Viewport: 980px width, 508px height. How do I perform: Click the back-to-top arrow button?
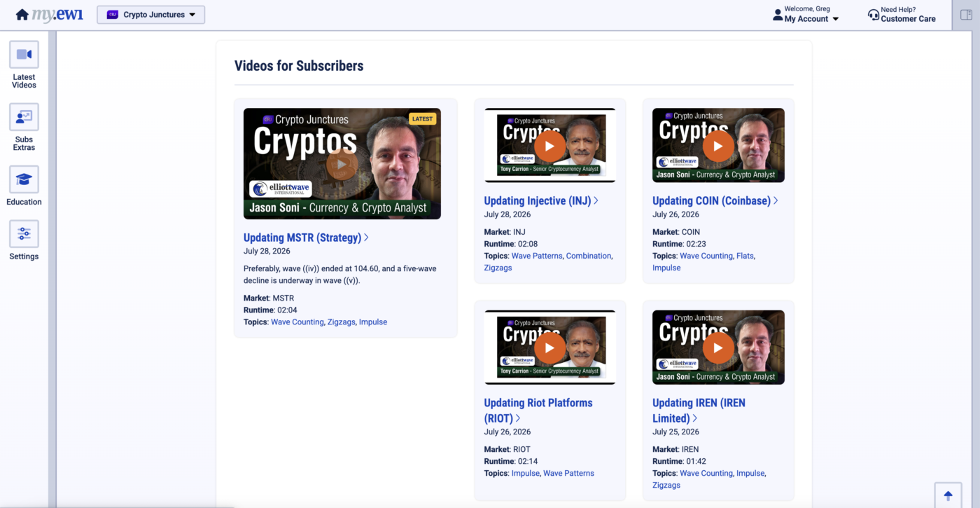point(948,495)
